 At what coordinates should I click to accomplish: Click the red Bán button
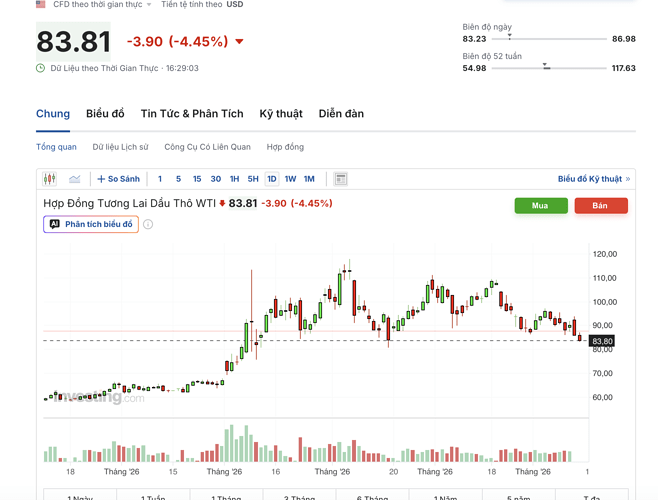601,206
